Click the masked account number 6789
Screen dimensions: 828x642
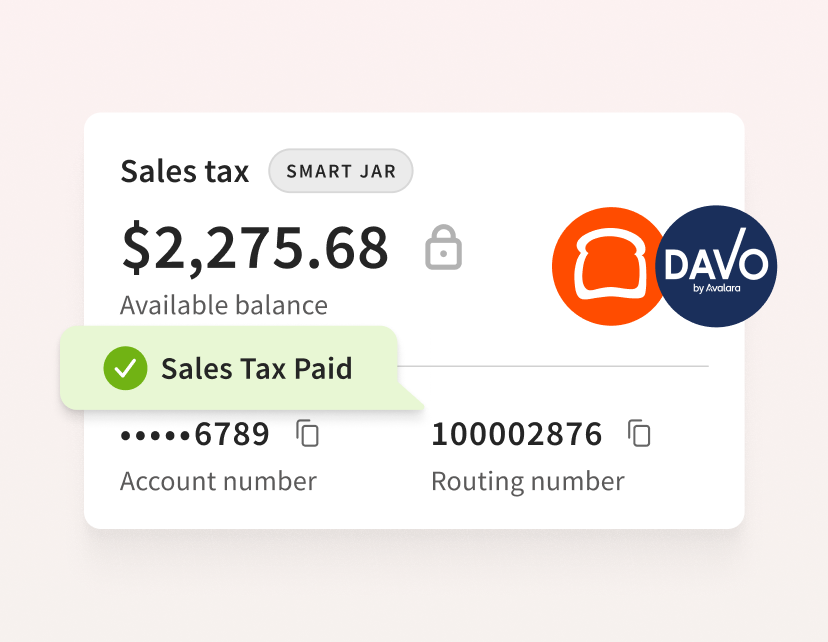tap(195, 434)
